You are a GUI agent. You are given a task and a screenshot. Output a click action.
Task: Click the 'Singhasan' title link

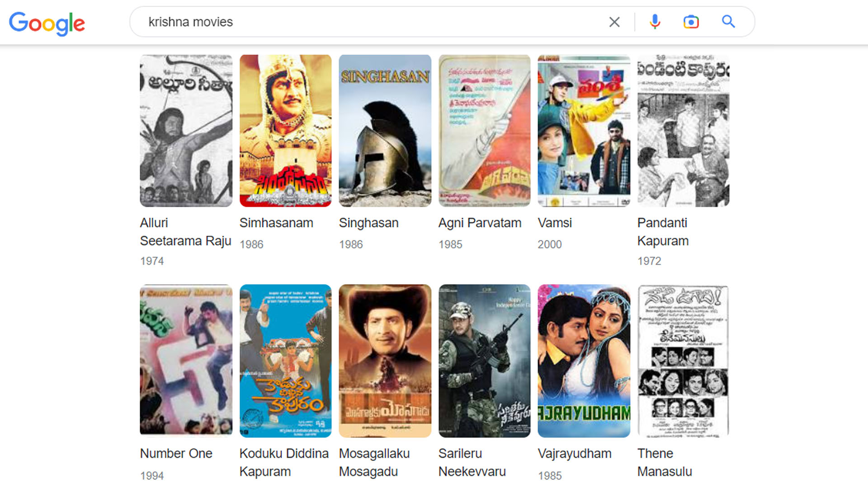pyautogui.click(x=368, y=223)
